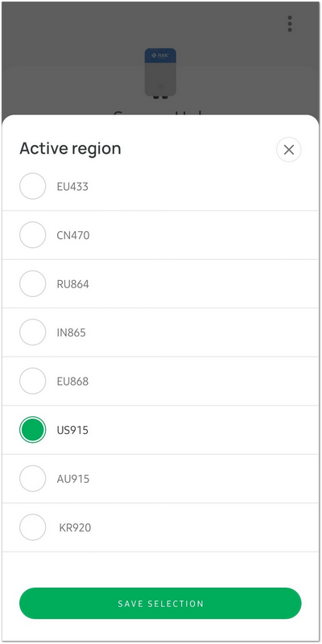The image size is (322, 644).
Task: Open the three-dot overflow menu
Action: [290, 24]
